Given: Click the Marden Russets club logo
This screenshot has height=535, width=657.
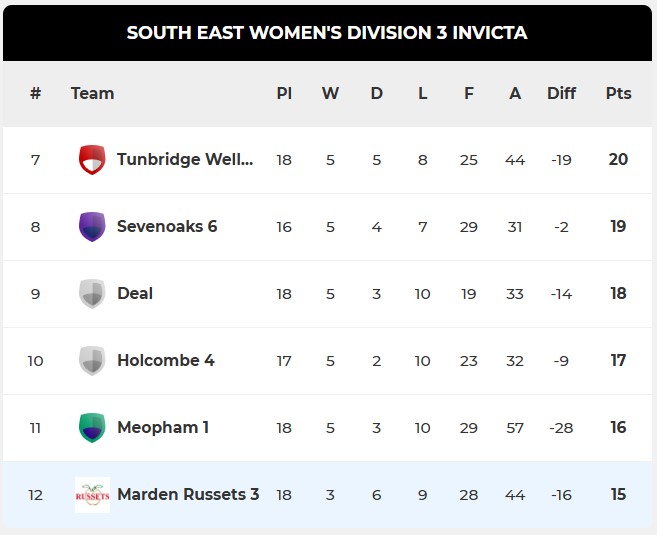Looking at the screenshot, I should point(92,495).
